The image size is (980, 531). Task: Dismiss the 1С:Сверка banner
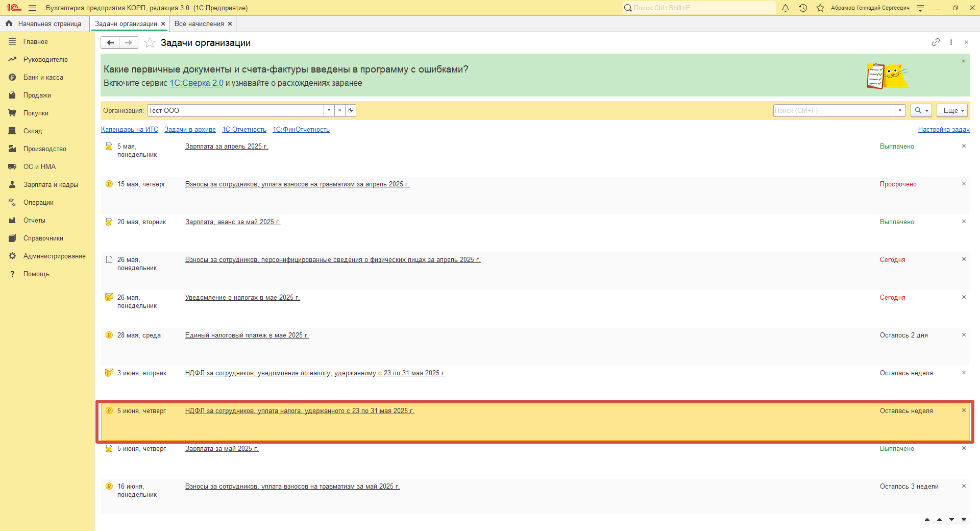click(x=963, y=61)
